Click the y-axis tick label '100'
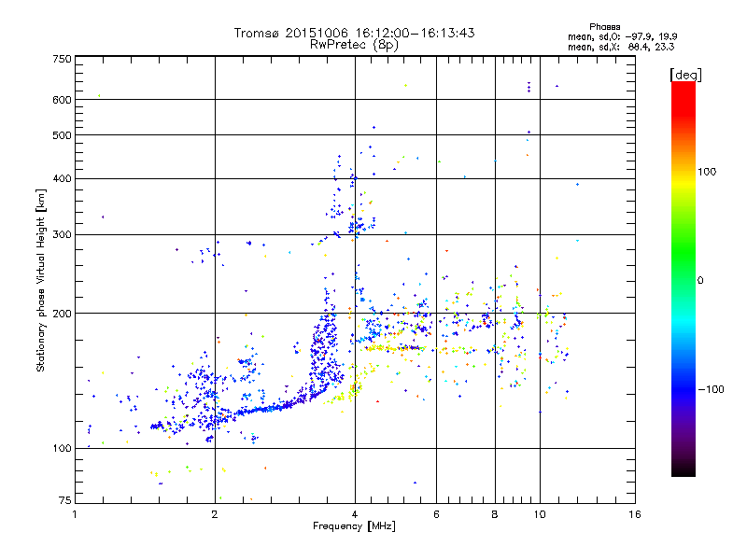 [x=62, y=449]
